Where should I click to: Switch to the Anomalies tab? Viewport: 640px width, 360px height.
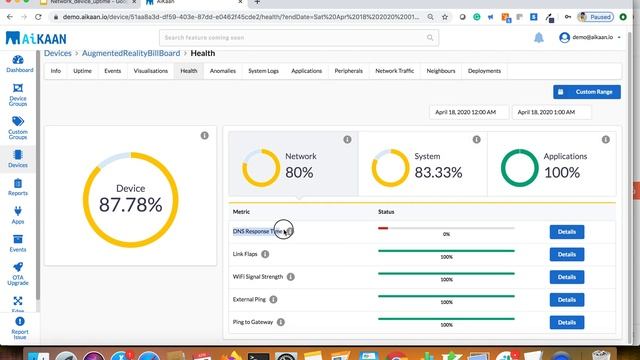coord(222,71)
